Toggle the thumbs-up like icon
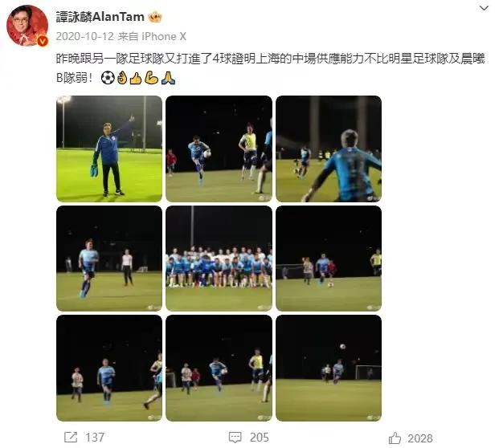 pos(395,438)
